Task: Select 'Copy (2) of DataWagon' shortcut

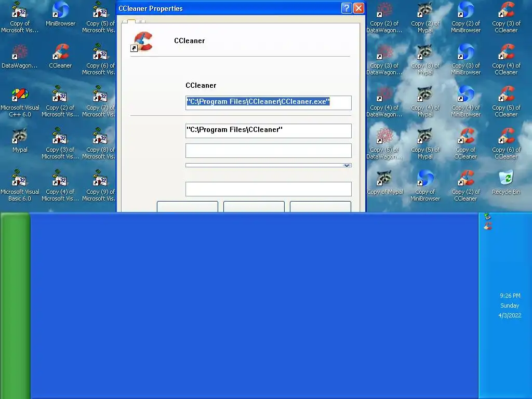Action: 384,18
